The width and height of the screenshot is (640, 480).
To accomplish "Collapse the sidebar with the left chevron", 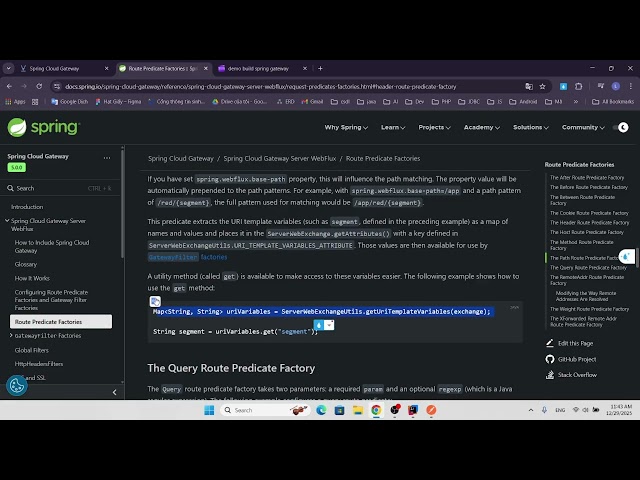I will click(114, 392).
